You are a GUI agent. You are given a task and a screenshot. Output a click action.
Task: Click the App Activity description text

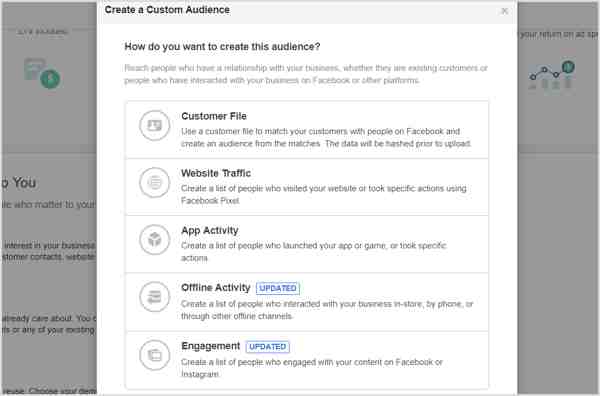pos(314,252)
